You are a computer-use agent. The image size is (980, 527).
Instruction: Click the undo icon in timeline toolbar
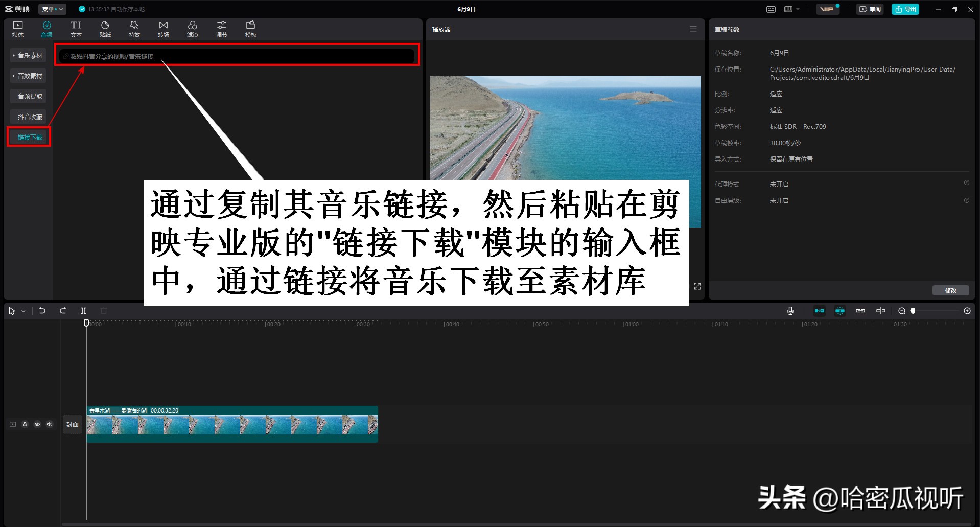pyautogui.click(x=42, y=311)
